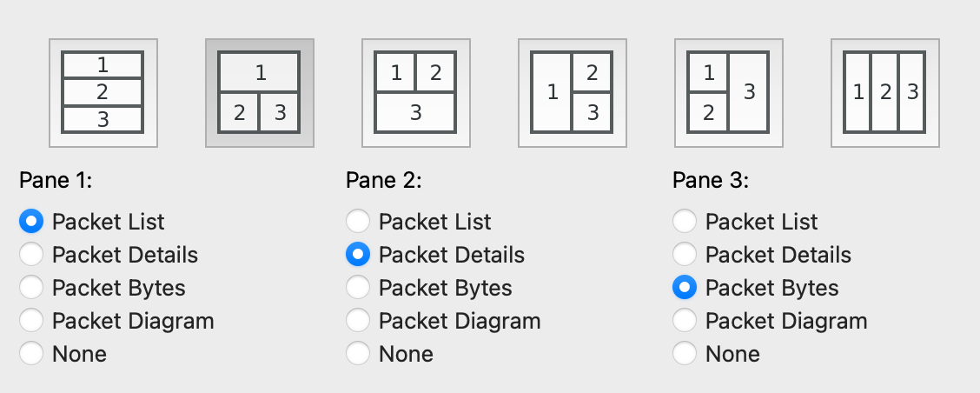Choose Packet Diagram for Pane 2
Screen dimensions: 980x393
tap(358, 321)
